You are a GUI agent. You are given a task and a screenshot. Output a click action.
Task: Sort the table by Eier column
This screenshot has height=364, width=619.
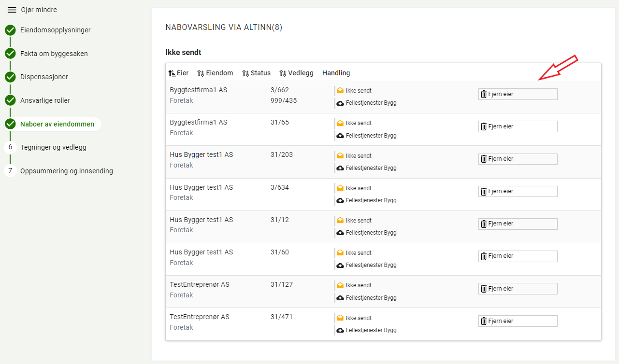[178, 73]
